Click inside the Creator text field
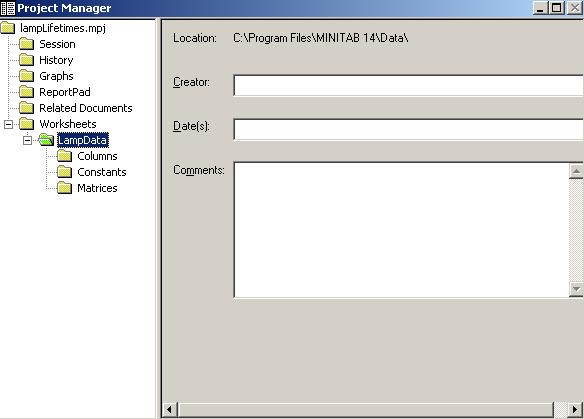This screenshot has height=419, width=584. click(x=408, y=85)
